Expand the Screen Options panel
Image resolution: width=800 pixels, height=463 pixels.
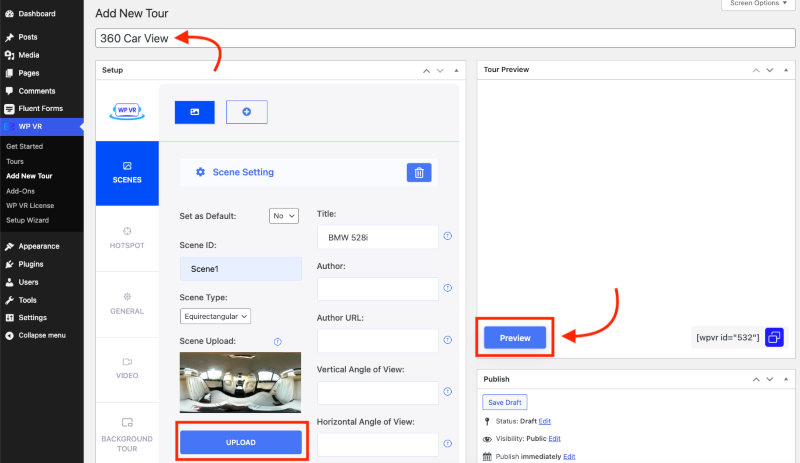click(754, 5)
